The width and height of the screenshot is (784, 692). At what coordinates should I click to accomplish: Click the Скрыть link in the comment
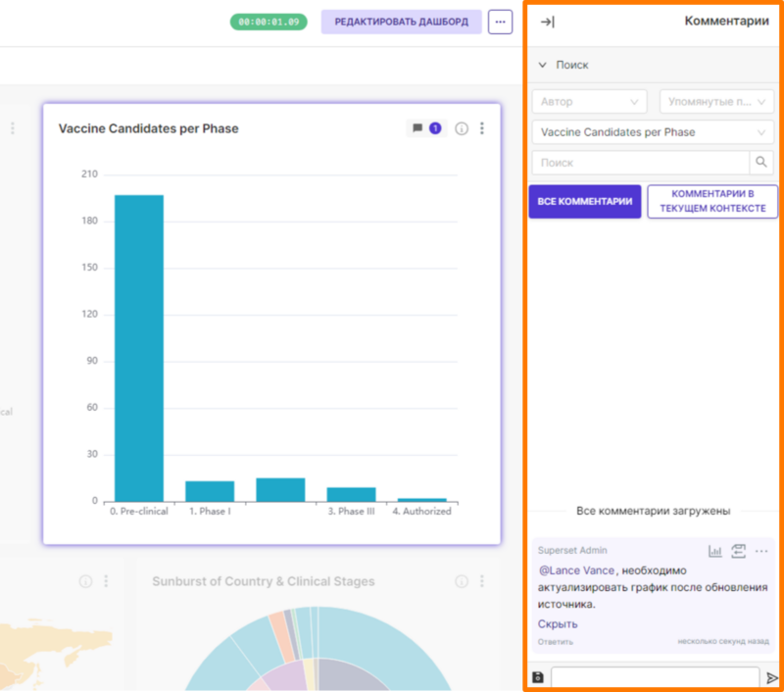[x=558, y=624]
